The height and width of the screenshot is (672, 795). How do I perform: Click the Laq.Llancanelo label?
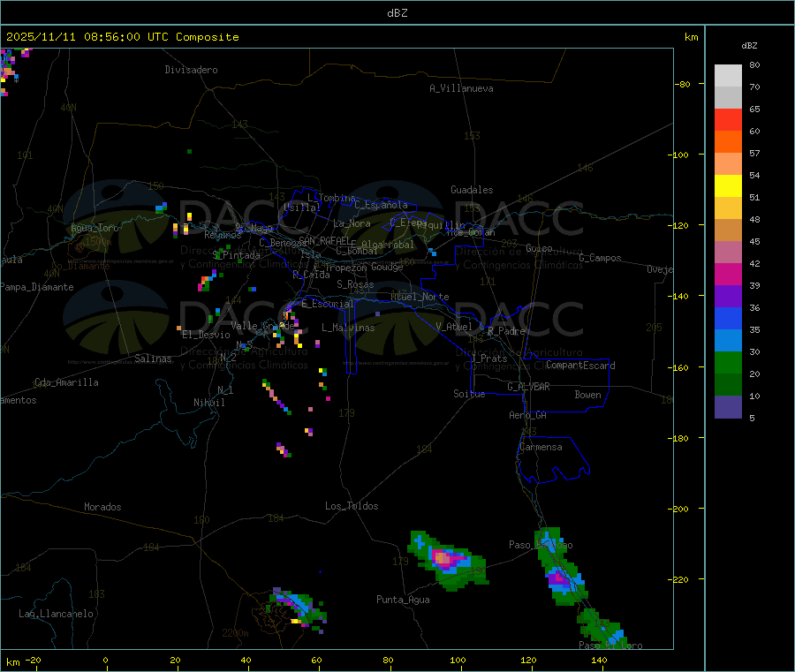[x=57, y=614]
